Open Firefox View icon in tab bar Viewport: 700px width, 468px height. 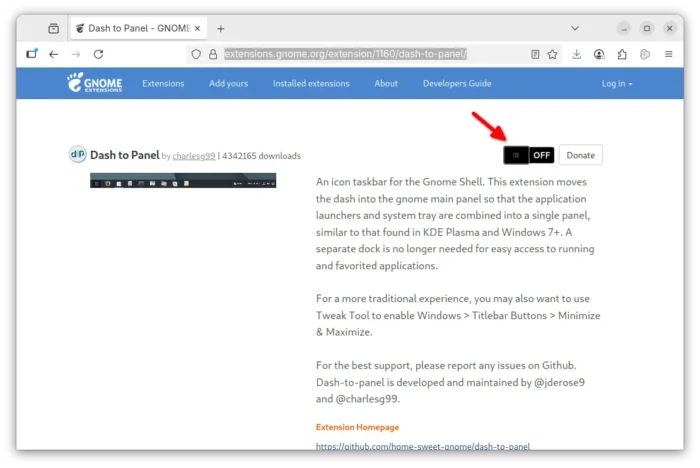[54, 29]
